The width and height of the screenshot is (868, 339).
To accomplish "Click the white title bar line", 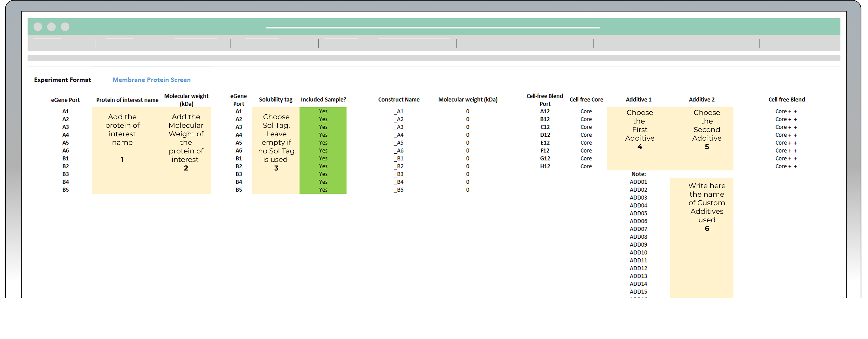I will 433,28.
